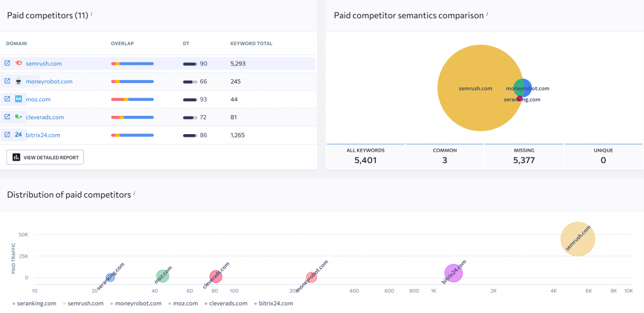Toggle cleverads.com legend item
644x313 pixels.
(x=226, y=304)
